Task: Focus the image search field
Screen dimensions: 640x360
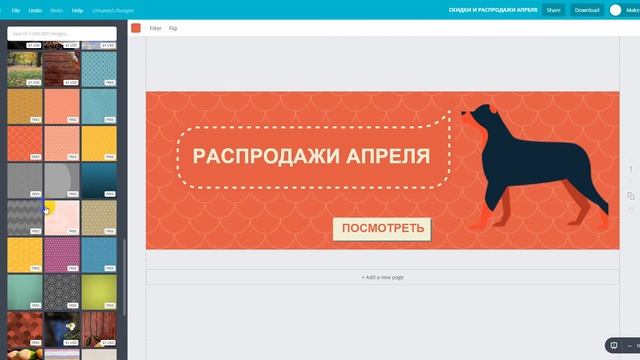Action: tap(62, 33)
